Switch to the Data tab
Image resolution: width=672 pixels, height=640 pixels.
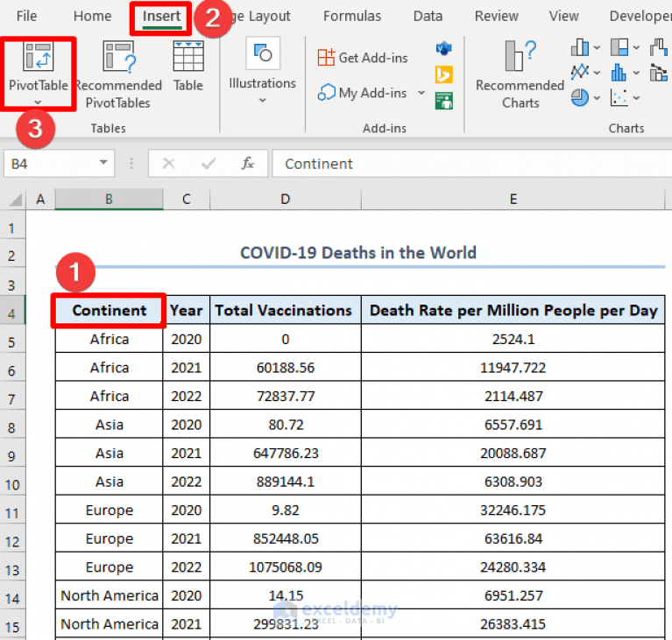(x=428, y=17)
